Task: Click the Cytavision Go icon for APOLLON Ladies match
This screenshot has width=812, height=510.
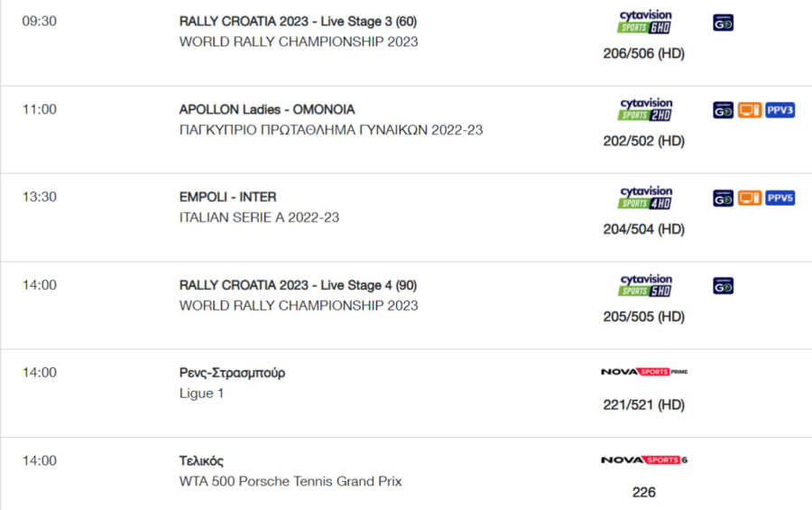Action: point(723,110)
